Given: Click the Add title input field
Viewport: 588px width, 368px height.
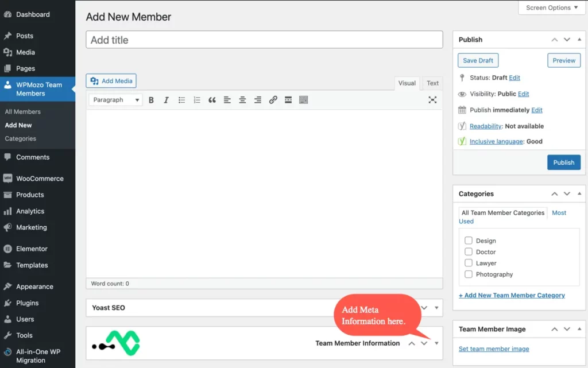Looking at the screenshot, I should coord(264,40).
